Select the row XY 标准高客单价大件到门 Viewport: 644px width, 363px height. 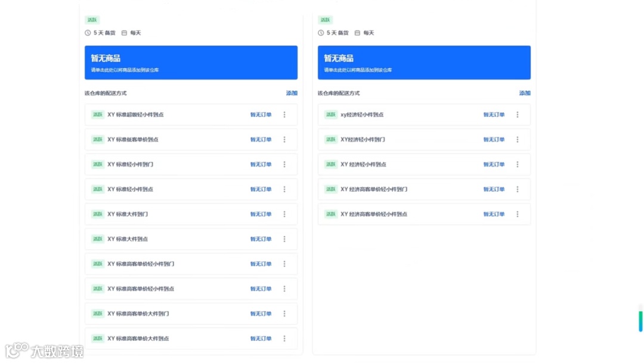point(191,313)
